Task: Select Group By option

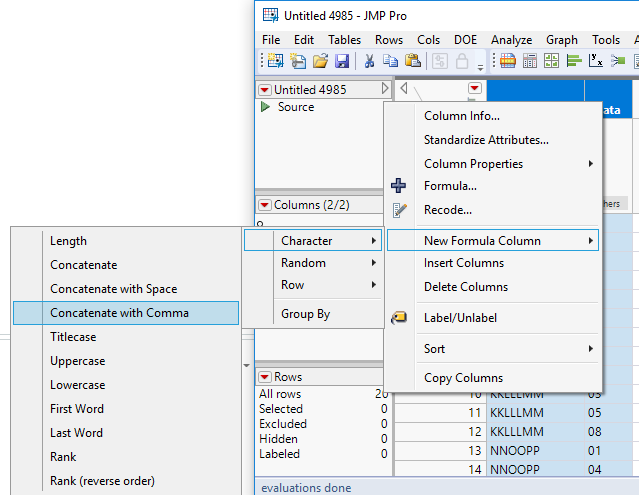Action: 305,314
